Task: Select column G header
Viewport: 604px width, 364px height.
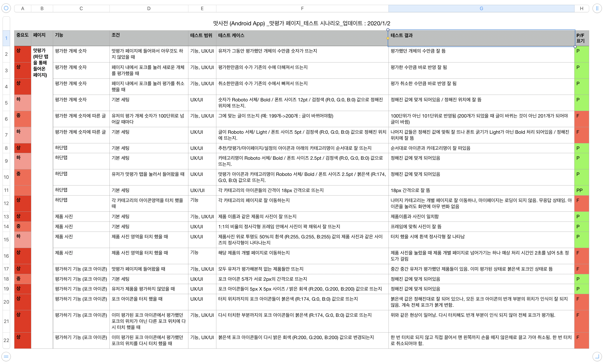Action: coord(481,8)
